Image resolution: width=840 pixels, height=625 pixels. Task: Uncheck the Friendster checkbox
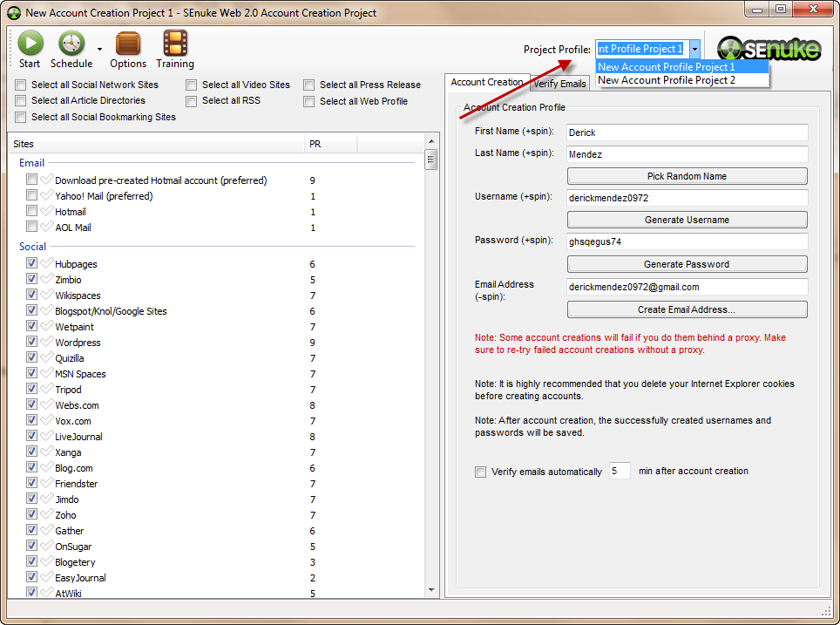31,482
